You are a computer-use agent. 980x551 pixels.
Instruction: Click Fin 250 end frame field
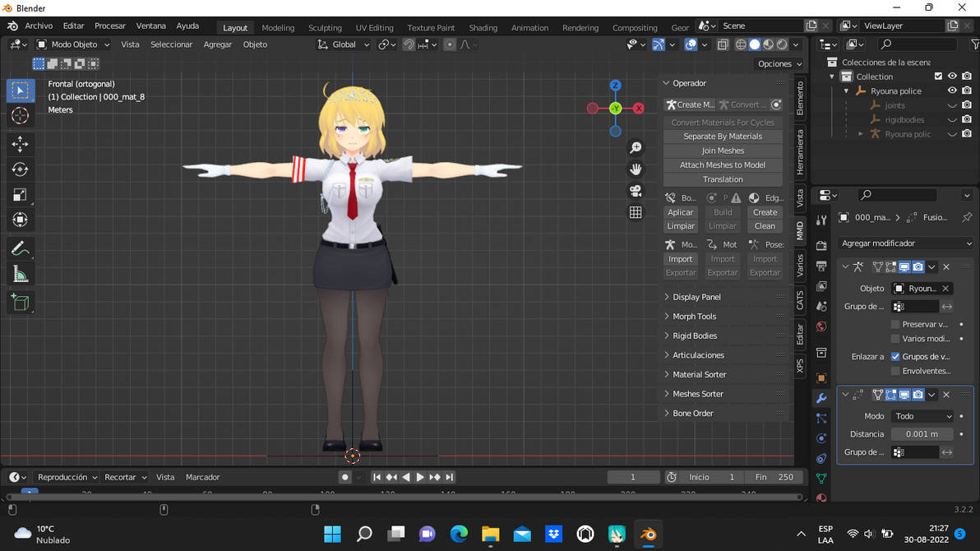[773, 477]
